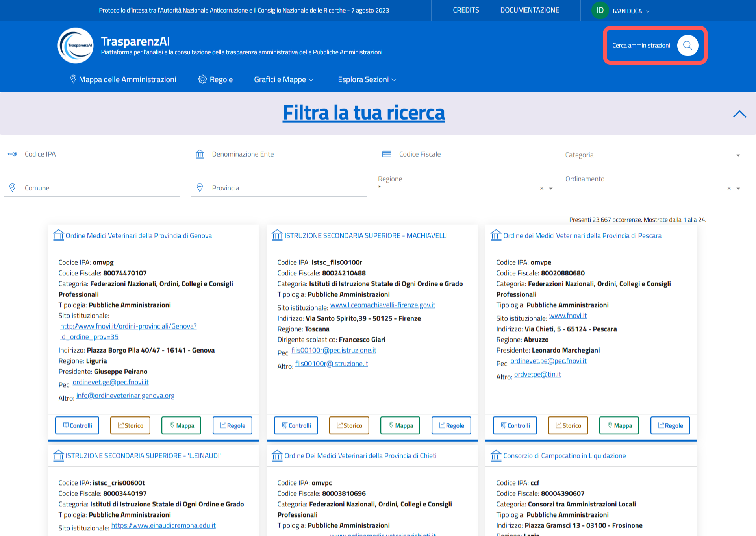The height and width of the screenshot is (536, 756).
Task: Click Storico on the MACHIAVELLI card
Action: 349,425
